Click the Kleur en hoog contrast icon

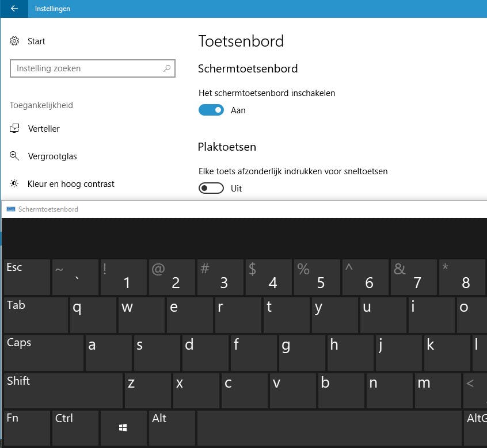[x=14, y=183]
